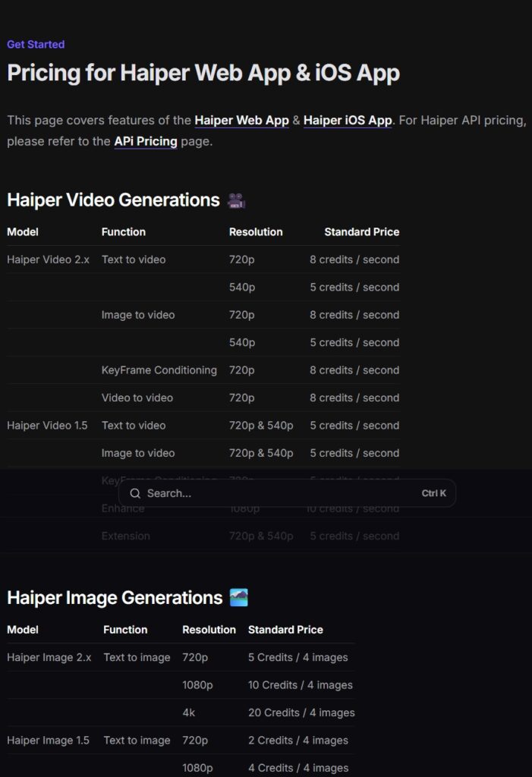
Task: Select the KeyFrame Conditioning cell under Video 2.x
Action: pos(159,370)
